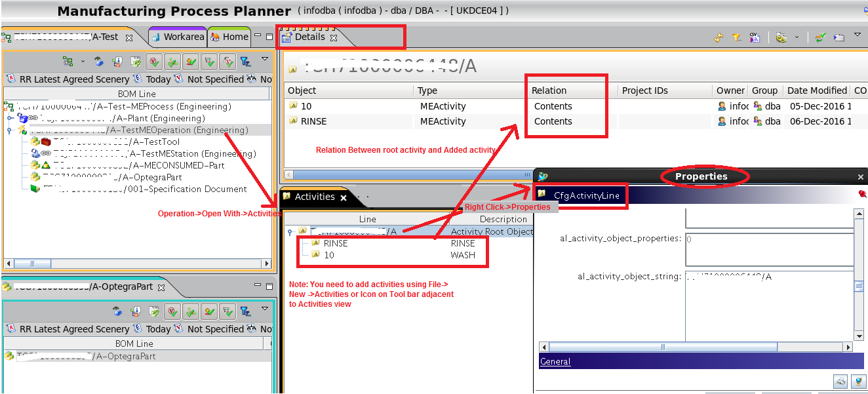This screenshot has height=394, width=868.
Task: Click the send-to-new-view folder icon in Details toolbar
Action: coord(838,37)
